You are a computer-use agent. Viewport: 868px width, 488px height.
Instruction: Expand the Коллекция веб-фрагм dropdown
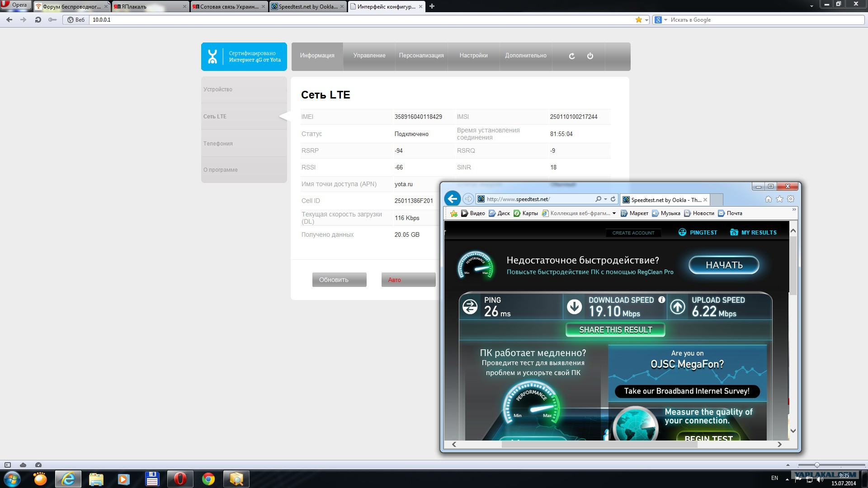pos(614,214)
